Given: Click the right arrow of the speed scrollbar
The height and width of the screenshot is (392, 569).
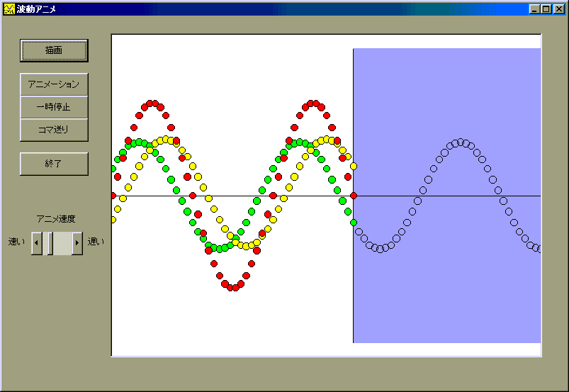Looking at the screenshot, I should click(77, 242).
